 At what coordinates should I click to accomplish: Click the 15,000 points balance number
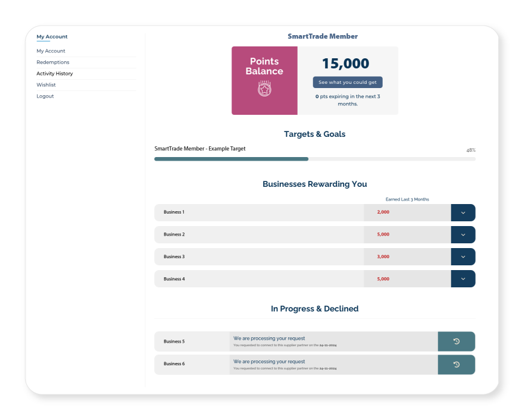click(x=345, y=64)
